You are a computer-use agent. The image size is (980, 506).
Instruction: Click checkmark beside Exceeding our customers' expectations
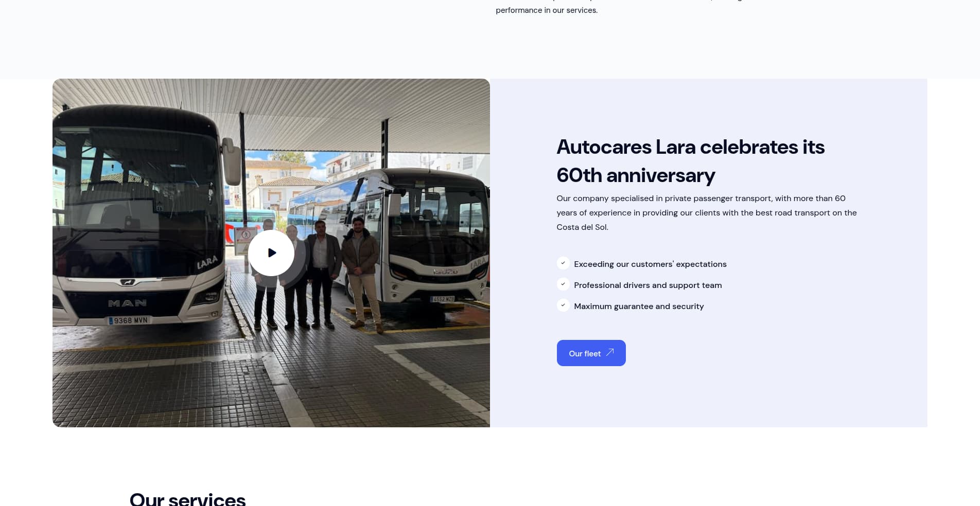pos(563,263)
